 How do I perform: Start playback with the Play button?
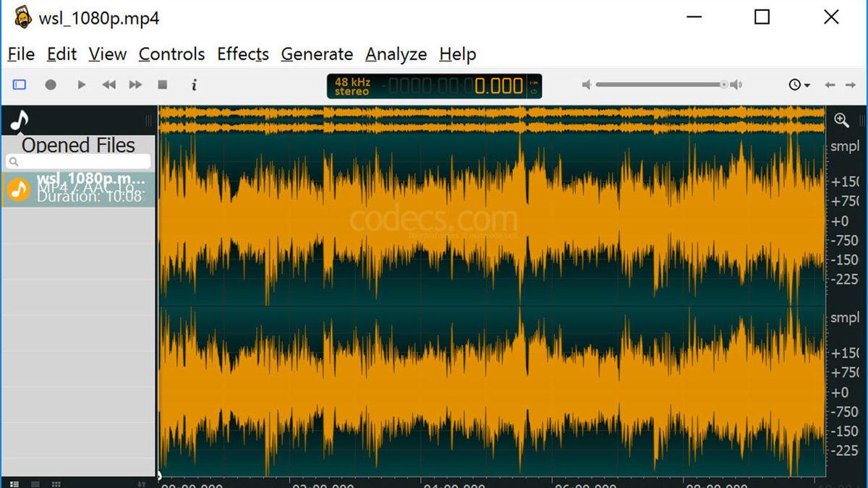coord(81,85)
